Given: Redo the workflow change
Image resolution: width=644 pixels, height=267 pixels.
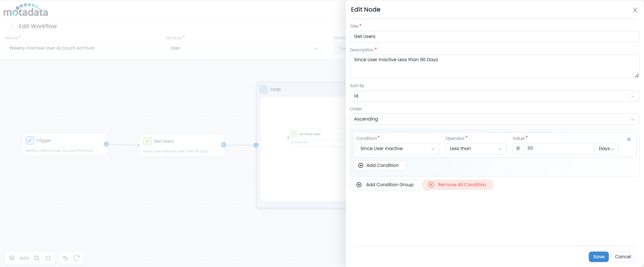Looking at the screenshot, I should (76, 258).
